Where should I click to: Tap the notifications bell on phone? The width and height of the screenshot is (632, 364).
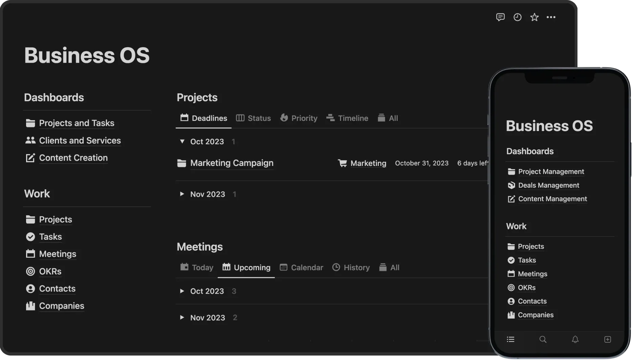pyautogui.click(x=575, y=339)
